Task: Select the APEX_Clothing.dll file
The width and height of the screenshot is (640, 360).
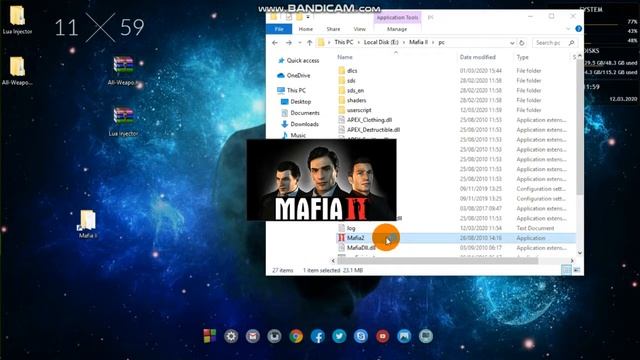Action: (x=369, y=120)
